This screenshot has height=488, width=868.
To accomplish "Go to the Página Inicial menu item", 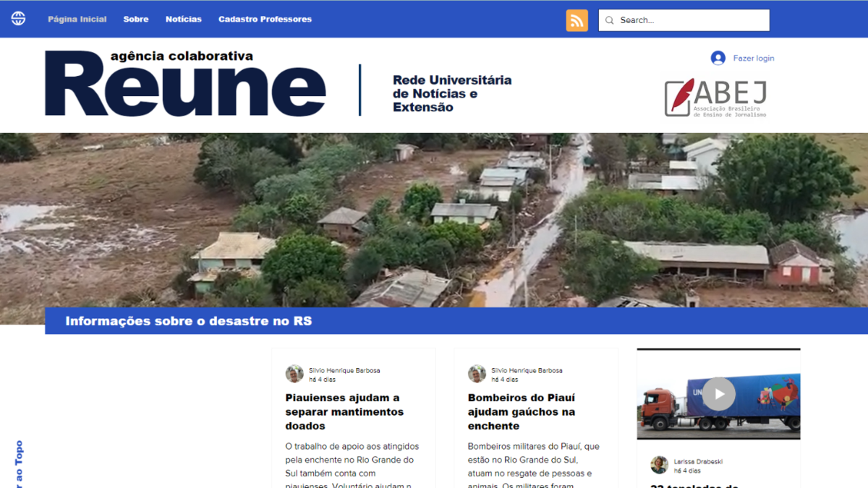I will click(x=77, y=20).
